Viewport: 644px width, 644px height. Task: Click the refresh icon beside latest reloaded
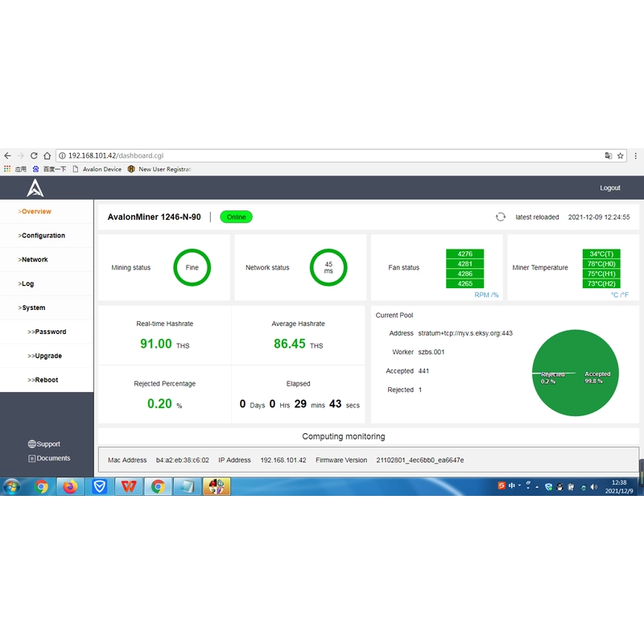tap(500, 217)
